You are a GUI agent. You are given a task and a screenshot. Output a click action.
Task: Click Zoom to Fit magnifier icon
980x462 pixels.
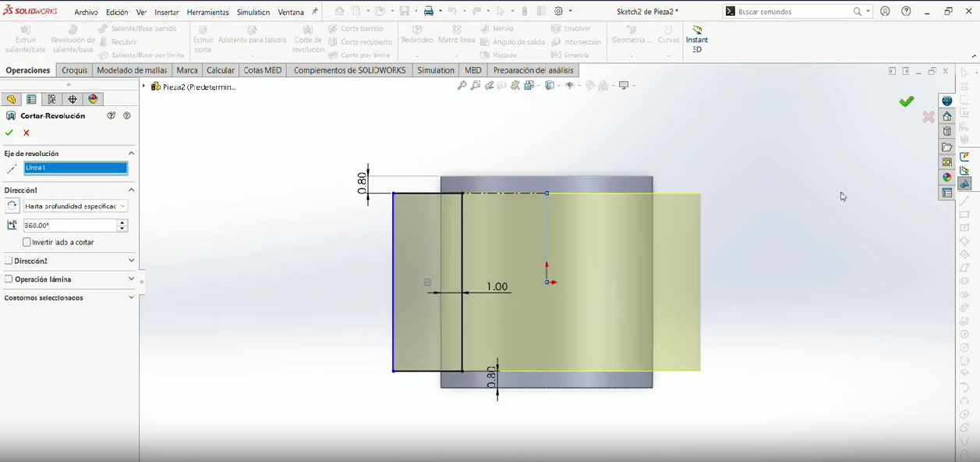[462, 86]
